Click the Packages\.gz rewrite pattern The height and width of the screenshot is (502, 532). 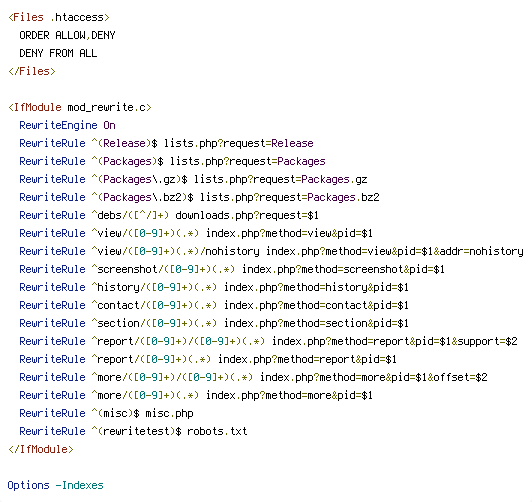[x=139, y=179]
